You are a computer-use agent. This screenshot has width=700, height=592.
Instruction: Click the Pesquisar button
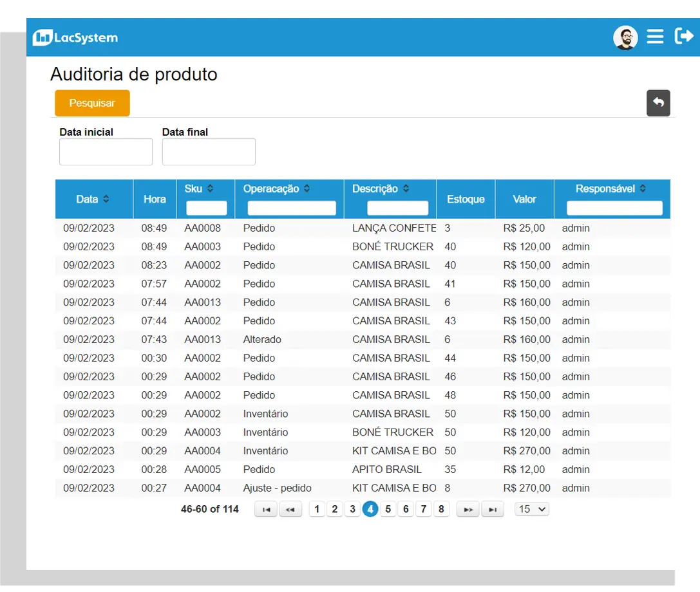tap(92, 103)
